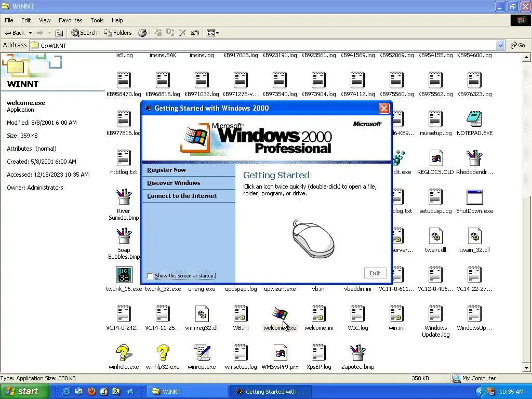Click the Up folder toolbar icon
532x399 pixels.
pyautogui.click(x=59, y=33)
